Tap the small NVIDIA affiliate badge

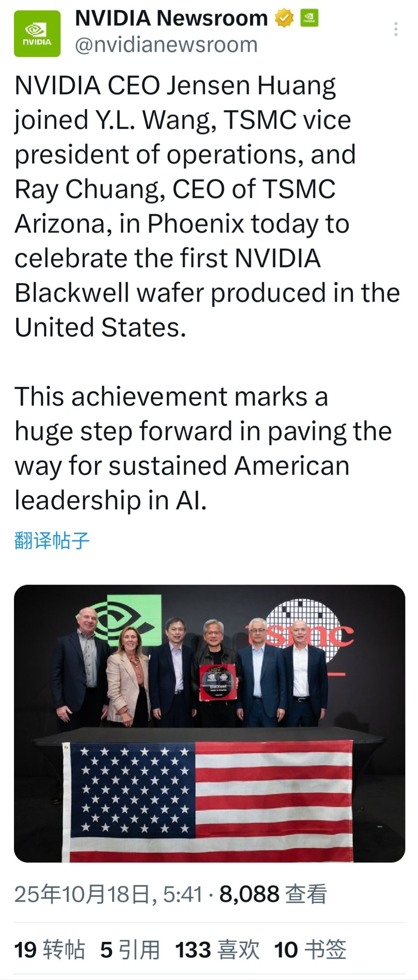(x=309, y=18)
